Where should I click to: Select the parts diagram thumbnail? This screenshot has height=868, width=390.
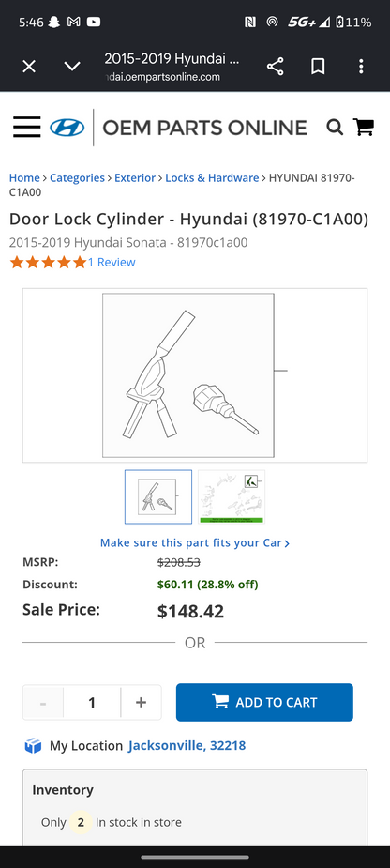pyautogui.click(x=232, y=496)
